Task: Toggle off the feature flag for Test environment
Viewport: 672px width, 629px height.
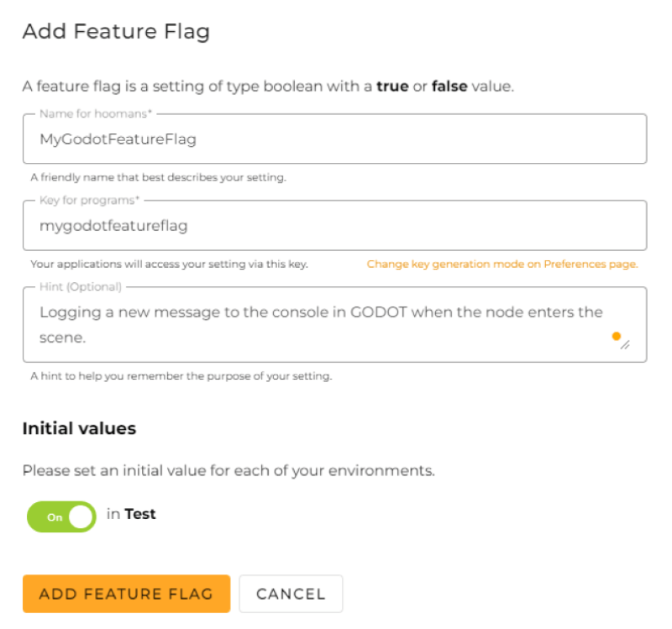Action: point(60,516)
